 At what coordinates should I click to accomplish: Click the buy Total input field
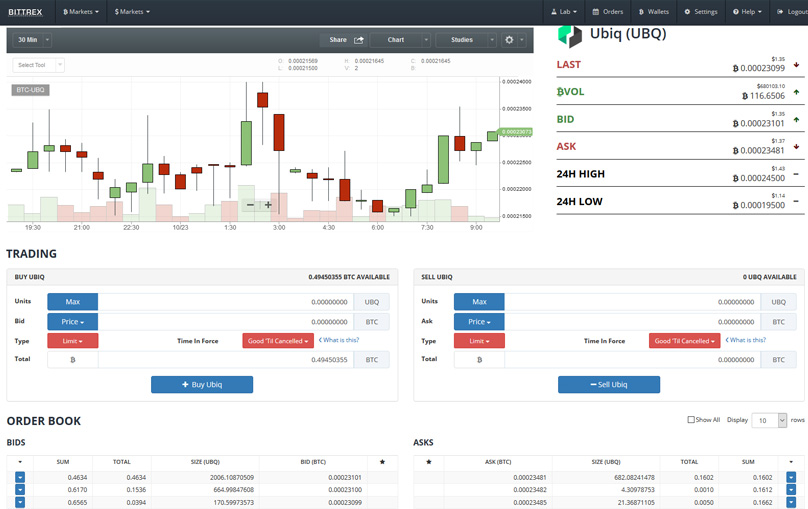coord(226,360)
